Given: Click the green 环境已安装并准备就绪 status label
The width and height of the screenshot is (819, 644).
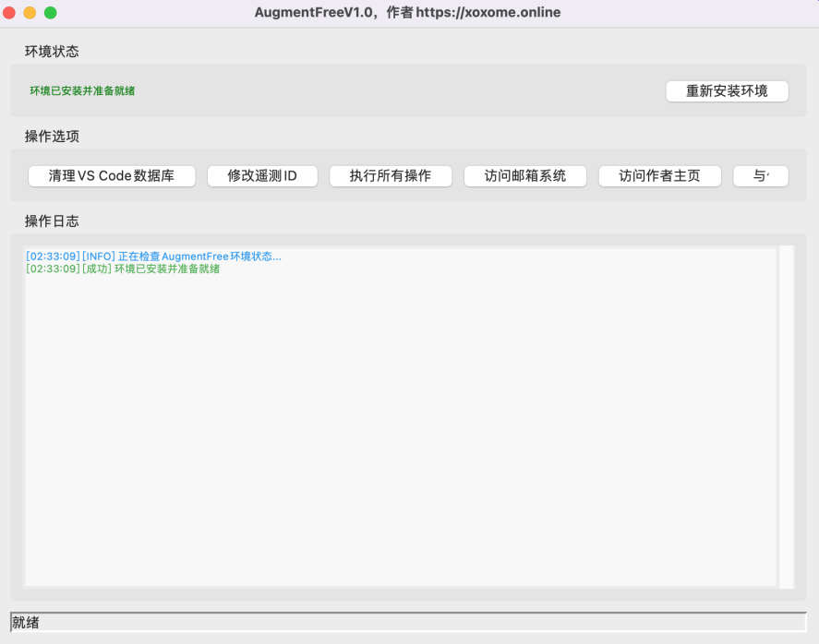Looking at the screenshot, I should (82, 90).
